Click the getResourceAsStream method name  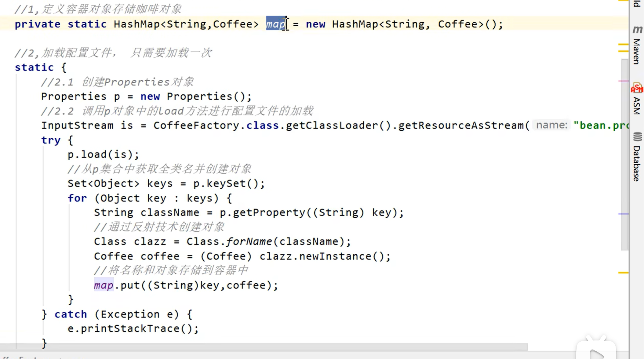461,125
